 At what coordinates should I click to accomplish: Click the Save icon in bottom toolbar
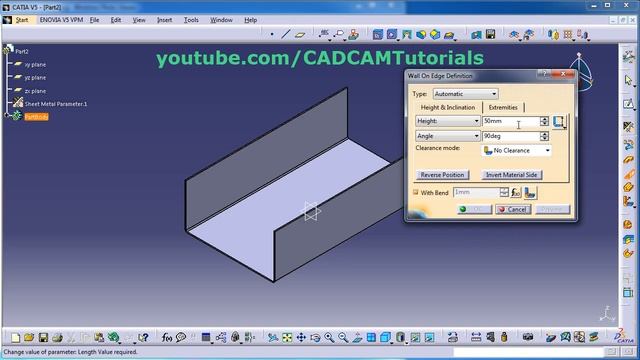[43, 338]
